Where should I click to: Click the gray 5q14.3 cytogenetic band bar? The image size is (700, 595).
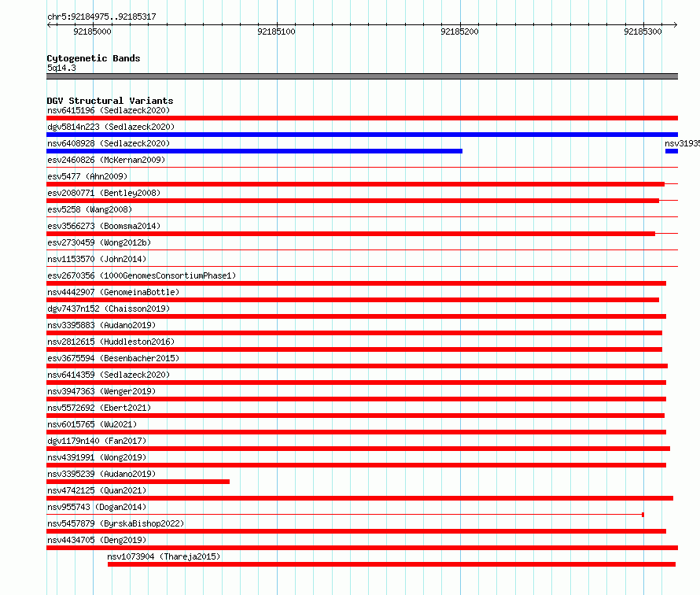[362, 76]
